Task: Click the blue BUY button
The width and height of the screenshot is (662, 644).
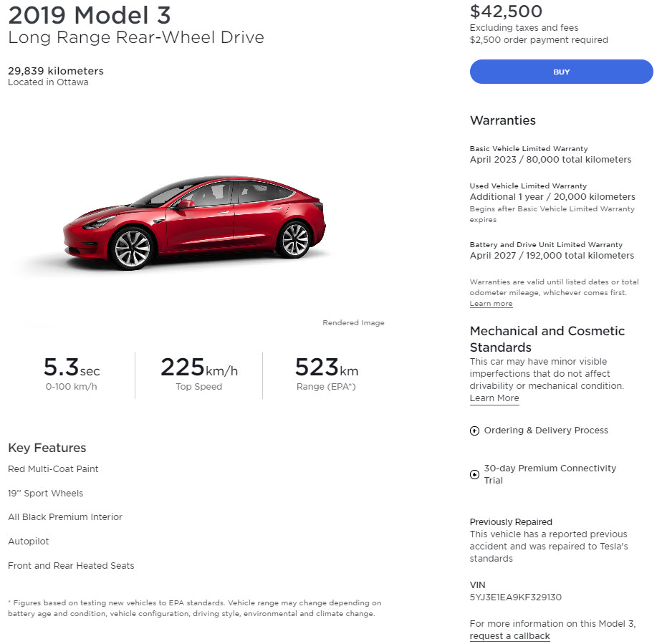Action: (x=561, y=72)
